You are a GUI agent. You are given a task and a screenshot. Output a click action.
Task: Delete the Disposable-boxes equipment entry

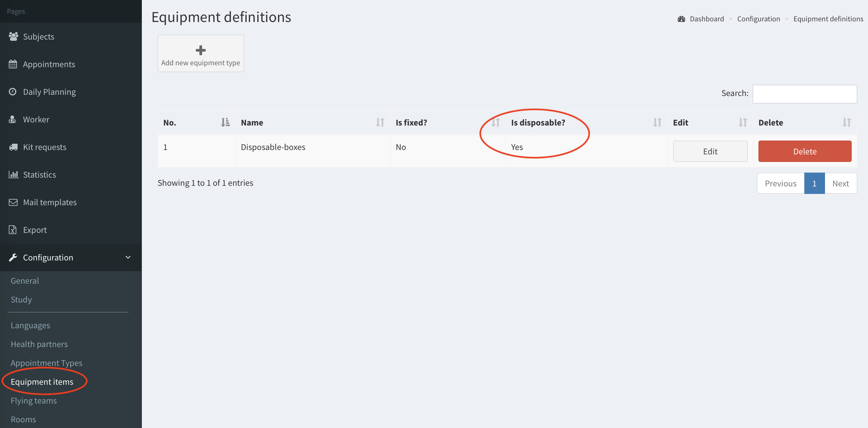point(805,151)
